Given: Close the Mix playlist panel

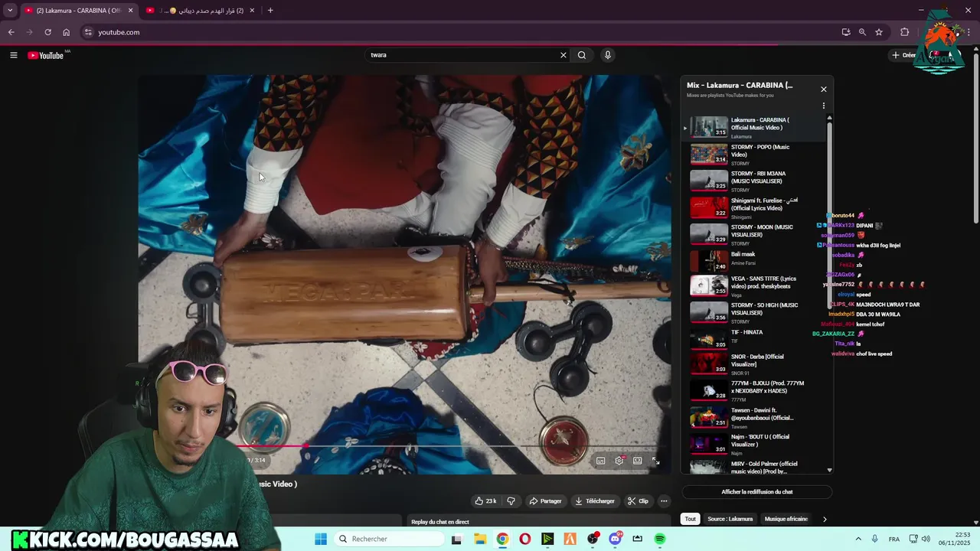Looking at the screenshot, I should point(824,89).
